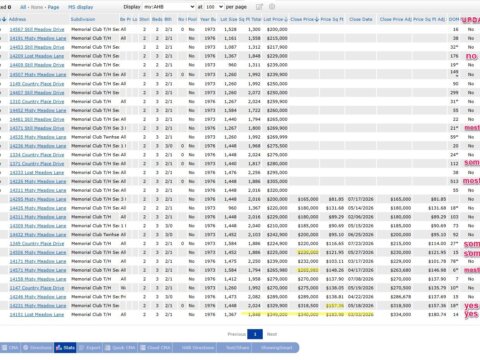
Task: Click the sort arrow on List Price header
Action: [x=286, y=19]
